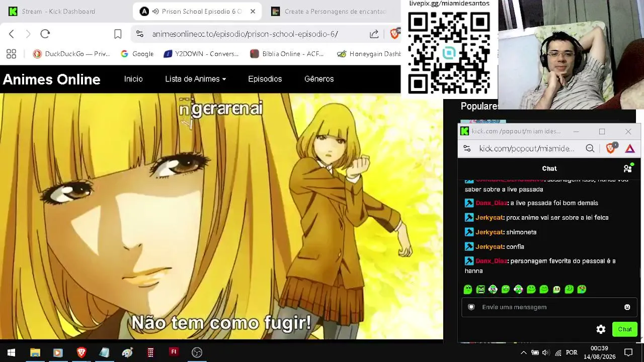Viewport: 644px width, 362px height.
Task: Open the taskbar clock and calendar
Action: [599, 352]
